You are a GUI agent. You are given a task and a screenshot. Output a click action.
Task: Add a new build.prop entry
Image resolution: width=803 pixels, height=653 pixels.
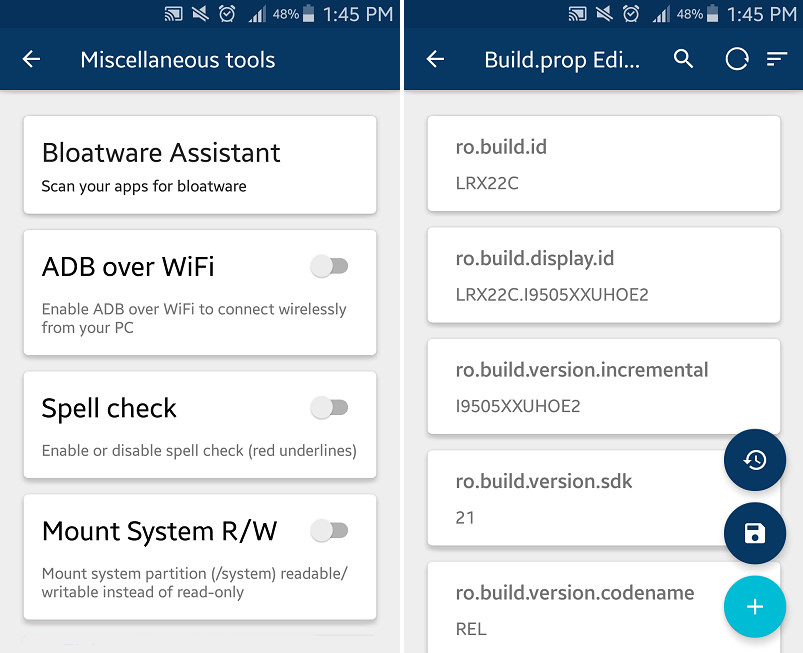755,606
